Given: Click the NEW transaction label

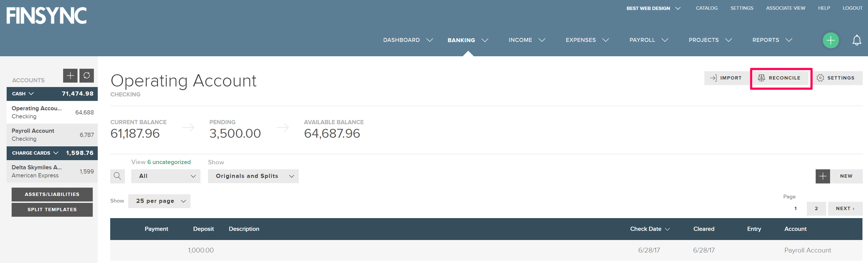Looking at the screenshot, I should click(x=846, y=176).
